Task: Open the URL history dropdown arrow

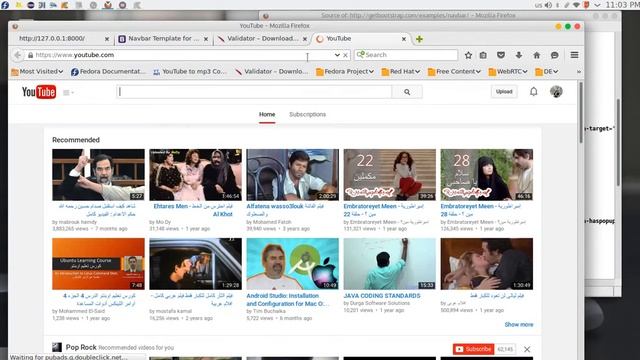Action: click(x=337, y=55)
